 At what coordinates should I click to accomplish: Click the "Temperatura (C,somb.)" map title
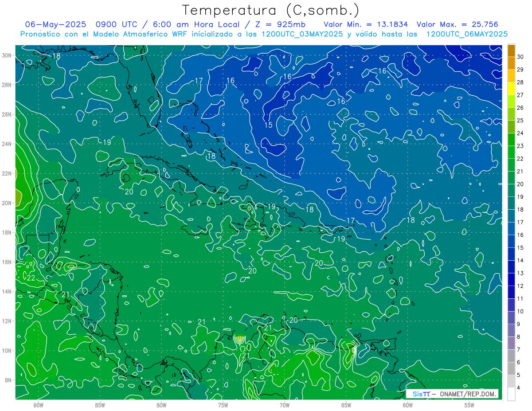point(270,10)
